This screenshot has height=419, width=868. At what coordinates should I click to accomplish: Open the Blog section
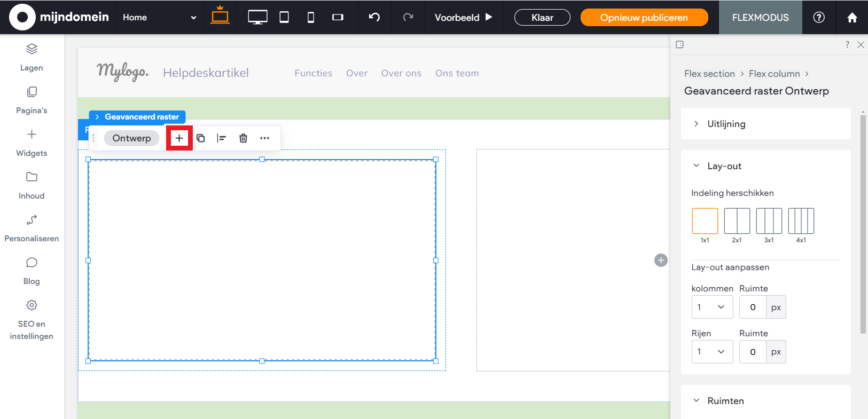[32, 271]
